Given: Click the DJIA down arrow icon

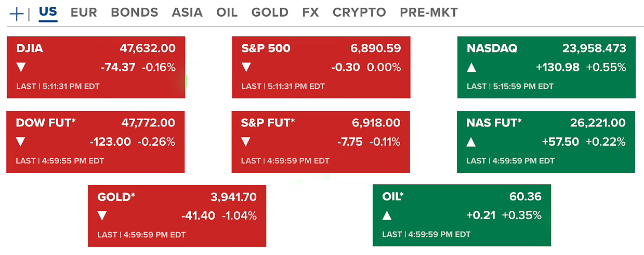Looking at the screenshot, I should point(21,67).
